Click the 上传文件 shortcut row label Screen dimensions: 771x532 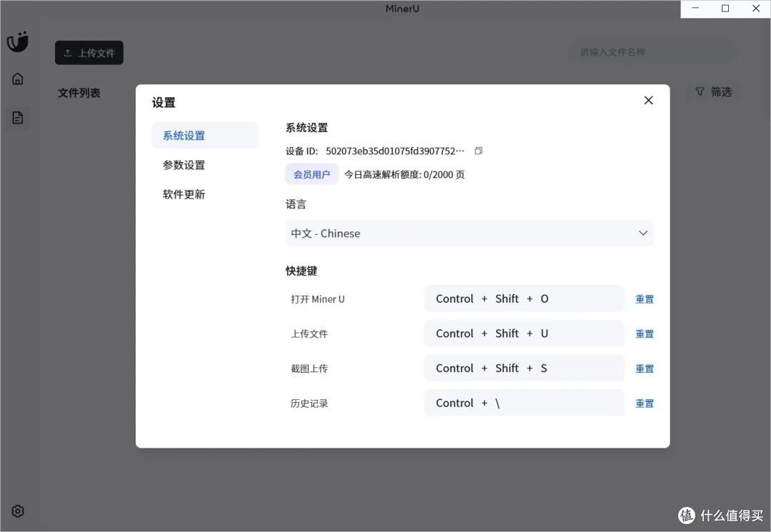pyautogui.click(x=309, y=334)
